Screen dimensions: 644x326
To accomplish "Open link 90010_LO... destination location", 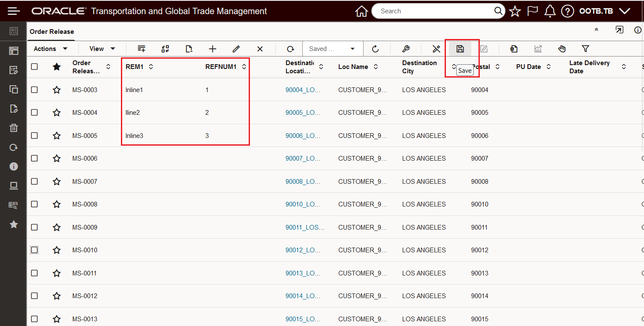I will click(x=303, y=204).
